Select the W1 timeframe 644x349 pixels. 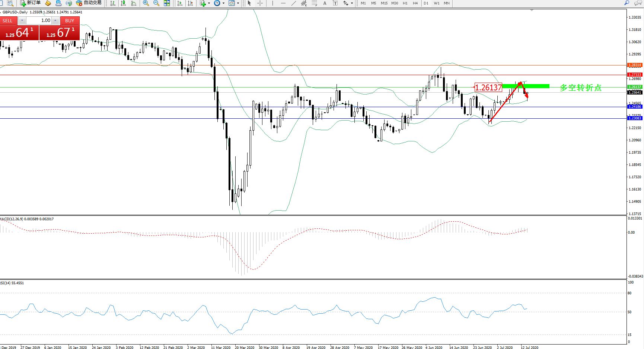click(x=436, y=3)
